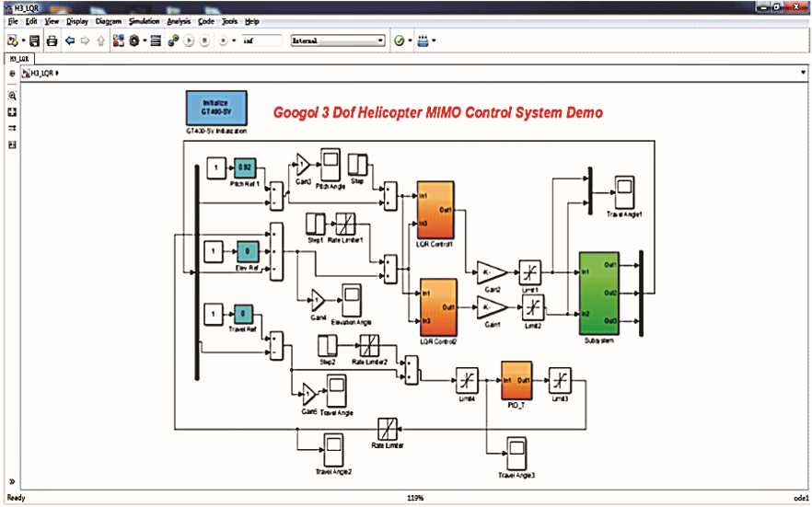Expand the Build Model dropdown arrow

[x=434, y=40]
